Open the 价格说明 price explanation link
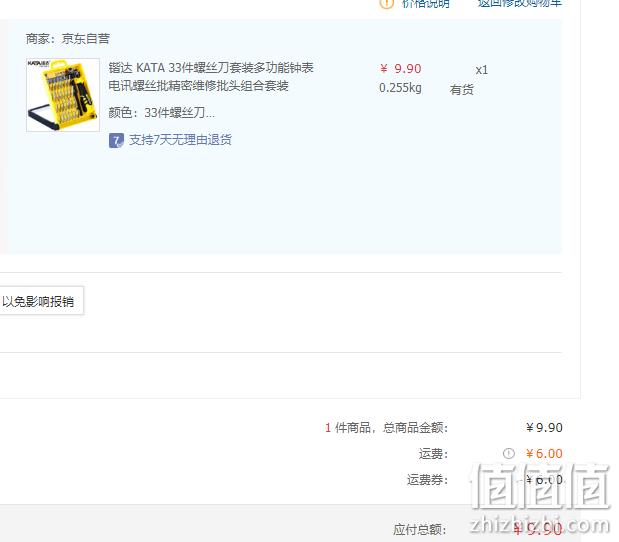Image resolution: width=619 pixels, height=542 pixels. click(426, 3)
